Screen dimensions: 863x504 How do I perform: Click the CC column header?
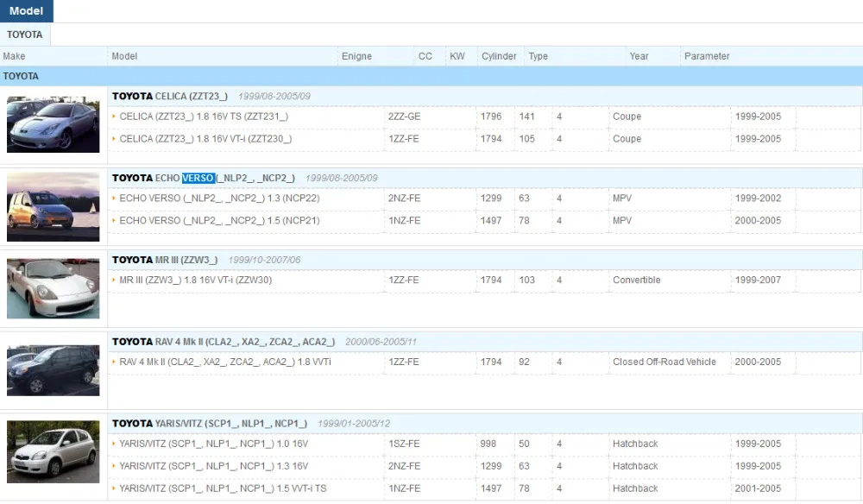pos(425,56)
